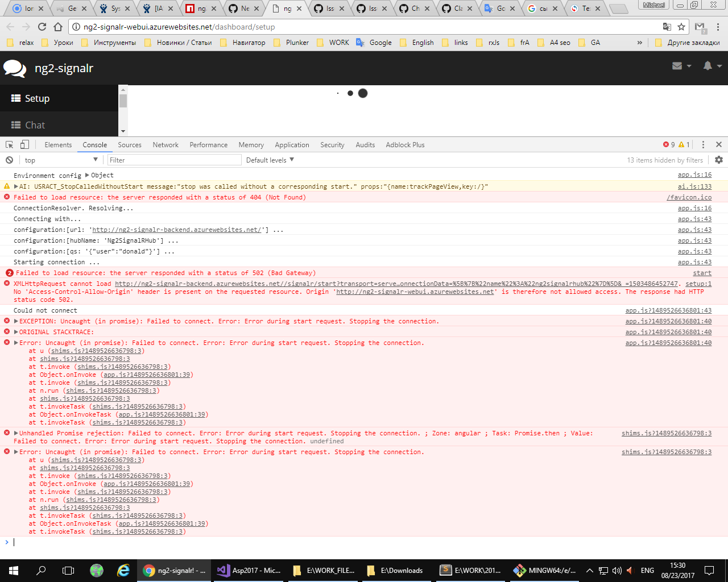Open the 'Default levels' dropdown
This screenshot has width=728, height=582.
click(x=269, y=160)
